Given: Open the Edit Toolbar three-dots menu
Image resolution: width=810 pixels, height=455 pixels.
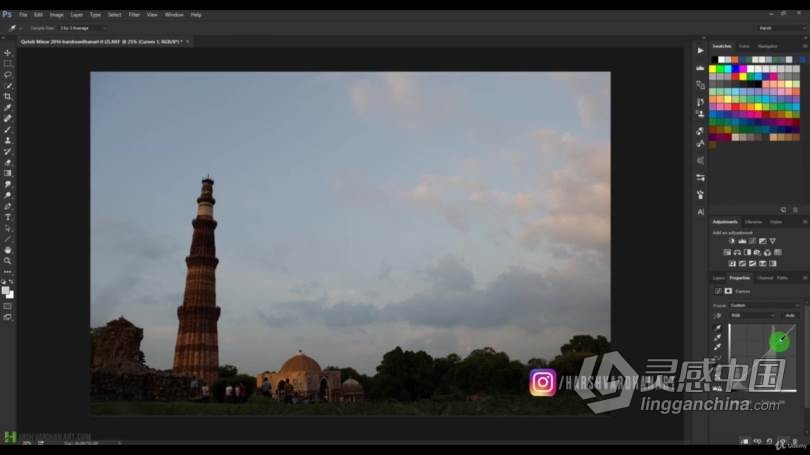Looking at the screenshot, I should (8, 271).
